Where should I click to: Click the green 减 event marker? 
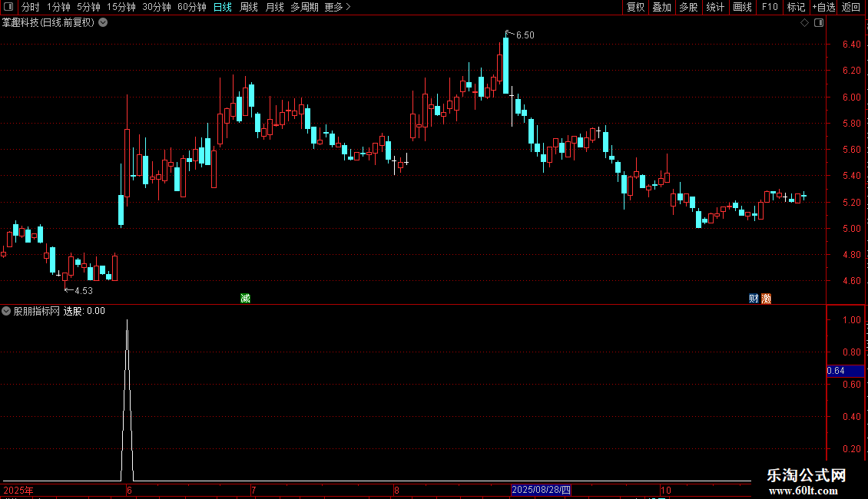[245, 298]
